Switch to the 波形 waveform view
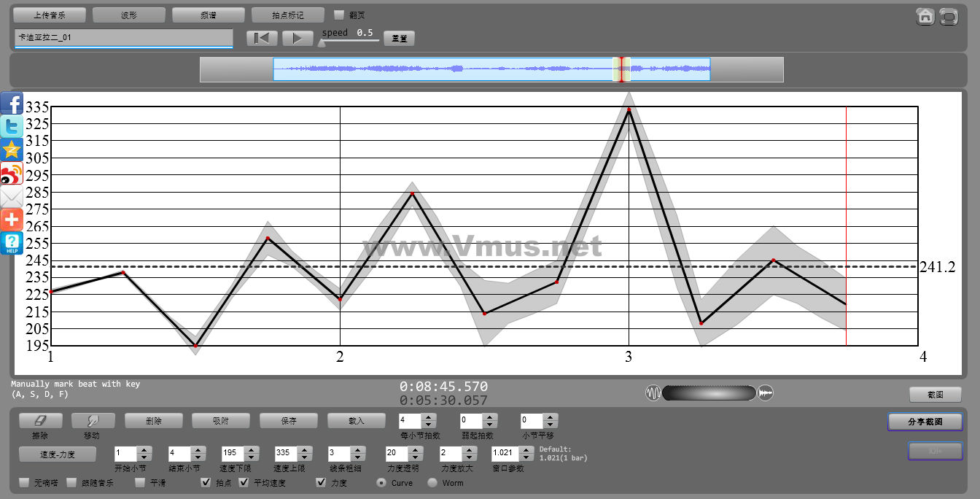 [x=129, y=15]
